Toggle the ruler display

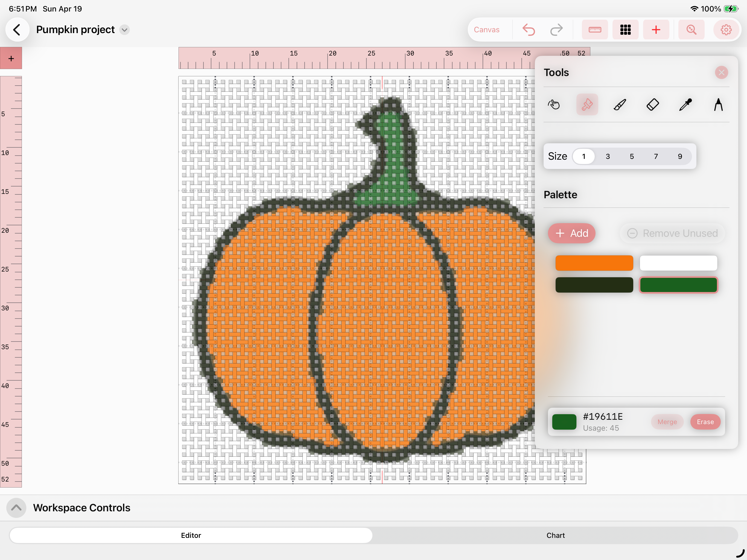(x=595, y=30)
